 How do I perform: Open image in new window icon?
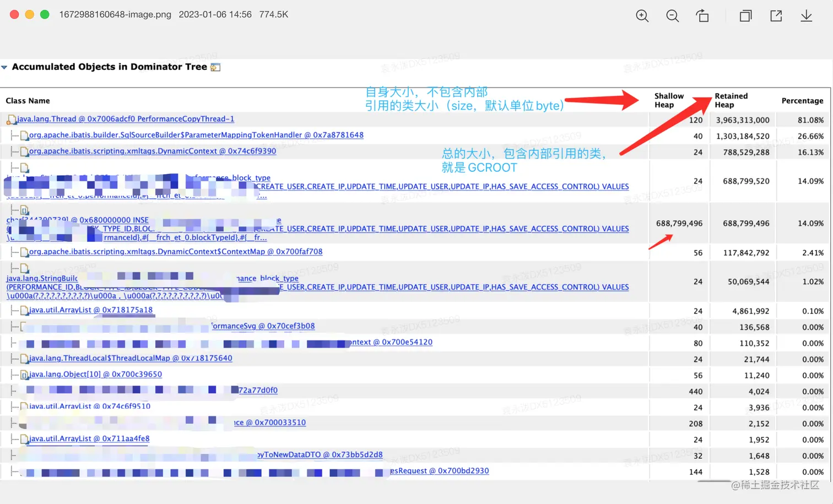coord(776,16)
